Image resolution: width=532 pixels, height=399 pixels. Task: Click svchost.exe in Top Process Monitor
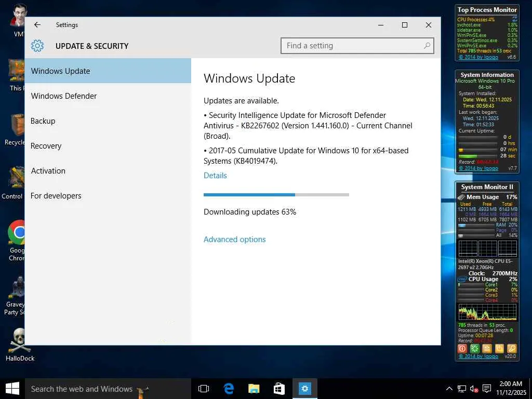[469, 25]
